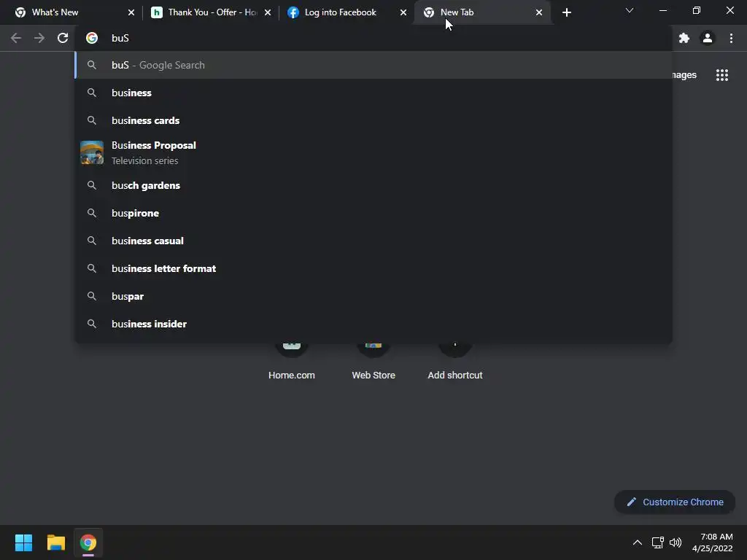
Task: Open the tab search chevron
Action: (630, 10)
